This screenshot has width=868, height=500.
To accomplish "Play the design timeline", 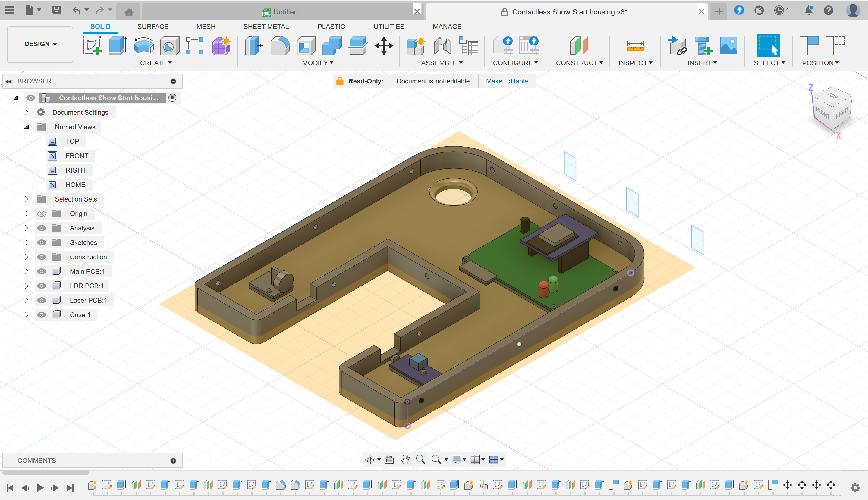I will 40,487.
